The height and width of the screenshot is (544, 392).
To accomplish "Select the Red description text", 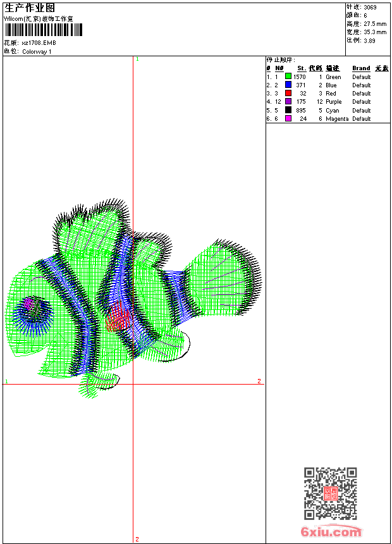I will (x=331, y=94).
